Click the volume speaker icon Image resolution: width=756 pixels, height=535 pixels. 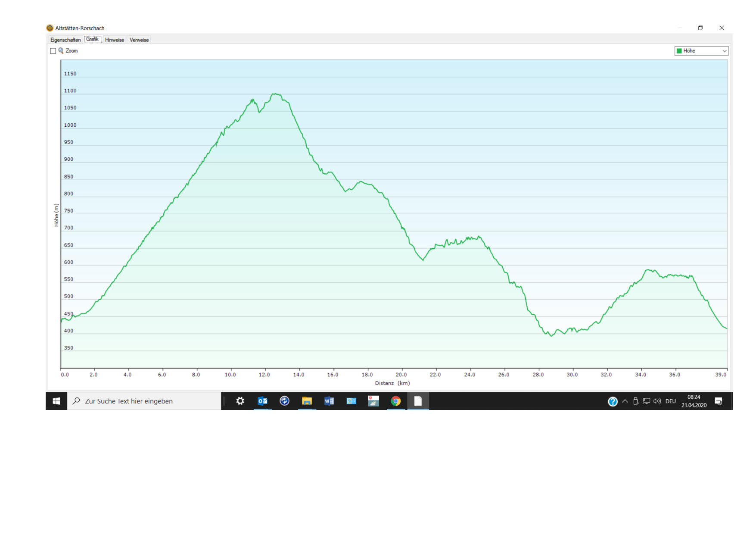[x=657, y=401]
